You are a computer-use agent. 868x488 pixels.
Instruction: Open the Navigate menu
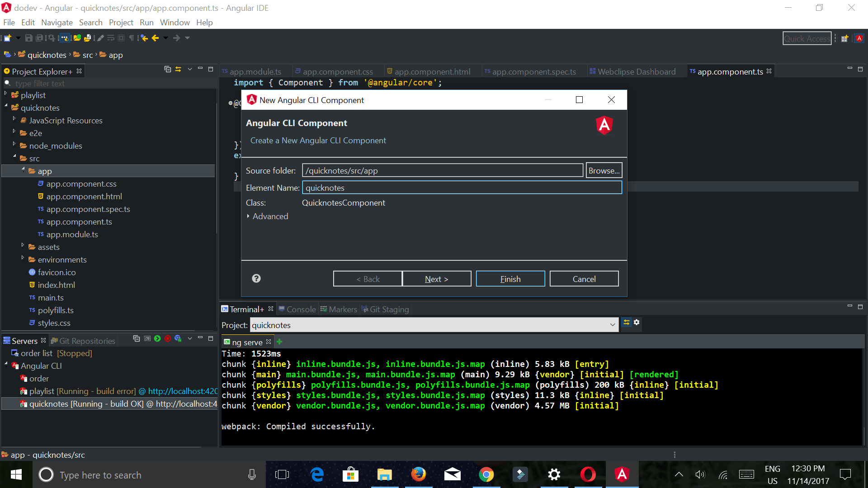coord(57,22)
